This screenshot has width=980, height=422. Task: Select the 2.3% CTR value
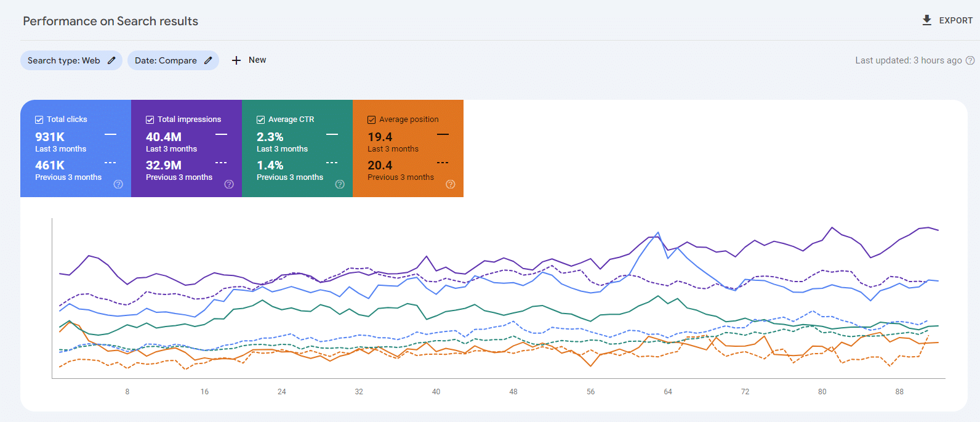tap(270, 137)
